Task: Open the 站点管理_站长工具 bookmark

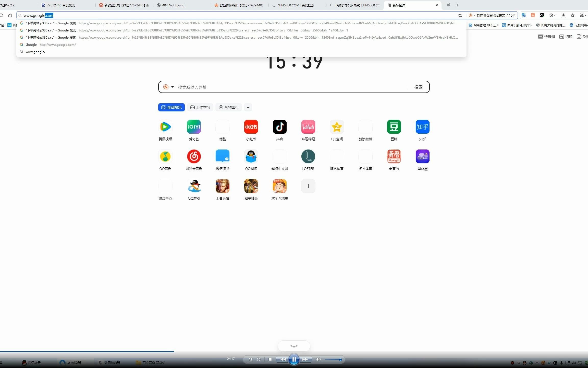Action: (x=483, y=25)
